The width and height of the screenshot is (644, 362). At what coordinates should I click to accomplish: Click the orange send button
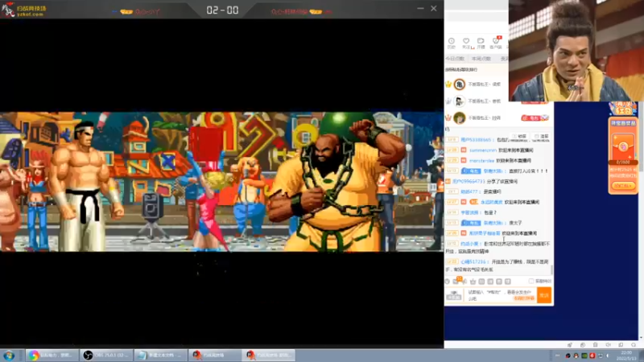coord(544,295)
